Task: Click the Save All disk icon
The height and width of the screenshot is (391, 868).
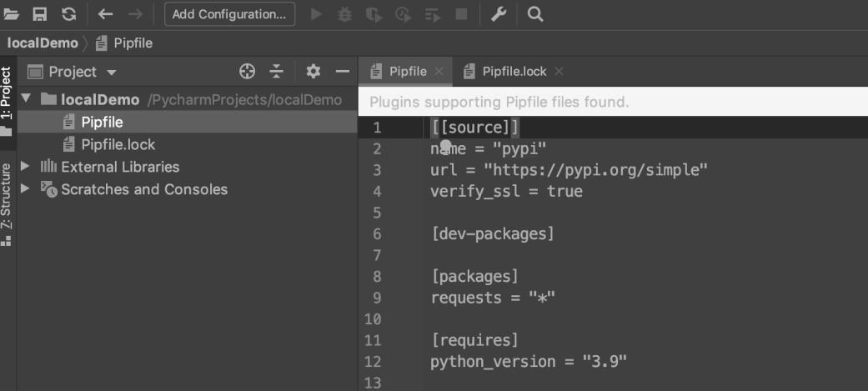Action: pos(40,14)
